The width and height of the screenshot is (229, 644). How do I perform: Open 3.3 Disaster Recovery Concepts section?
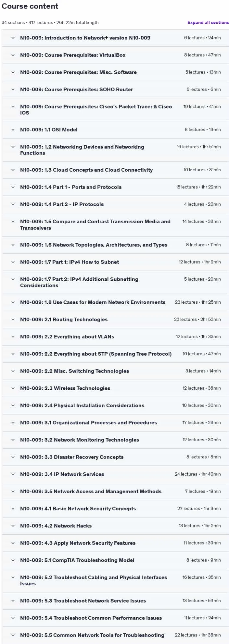point(115,457)
